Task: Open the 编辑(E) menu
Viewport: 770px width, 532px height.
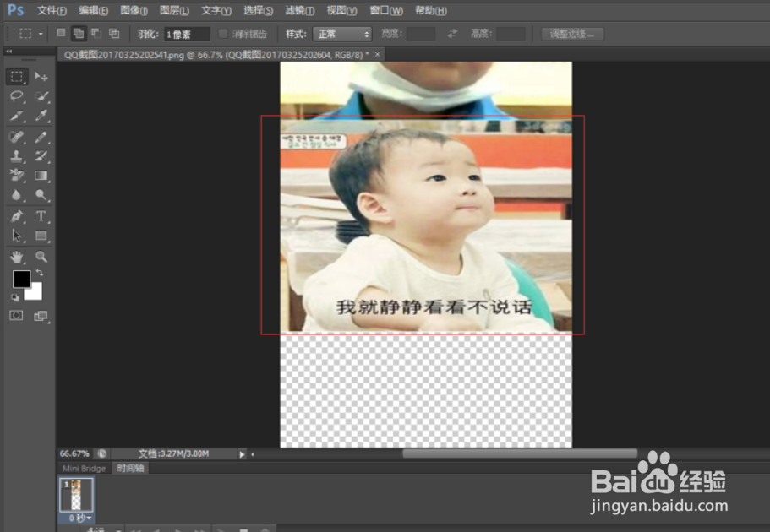Action: [x=93, y=10]
